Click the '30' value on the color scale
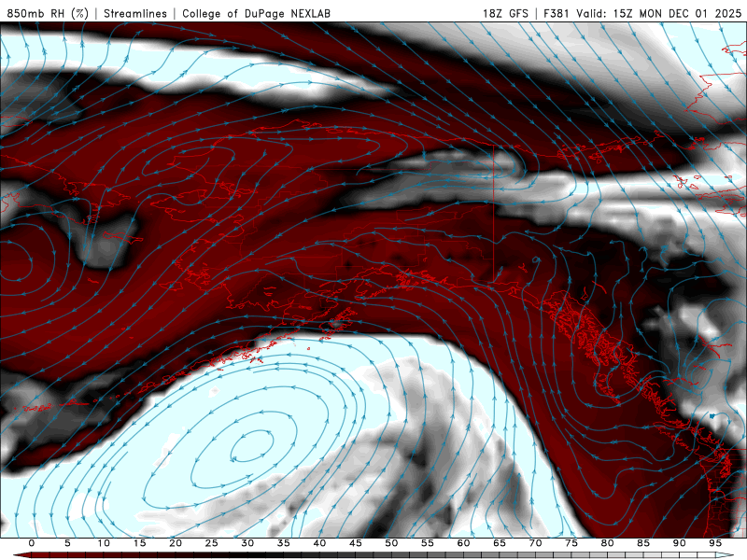Image resolution: width=747 pixels, height=560 pixels. click(x=247, y=543)
